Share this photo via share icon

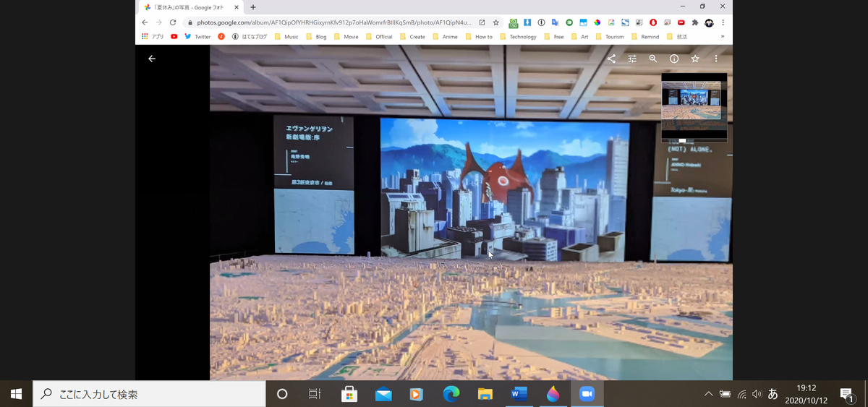pyautogui.click(x=611, y=59)
